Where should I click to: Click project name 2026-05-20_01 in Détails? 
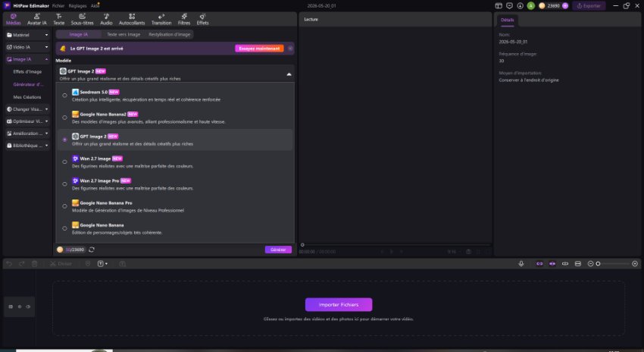click(x=513, y=42)
